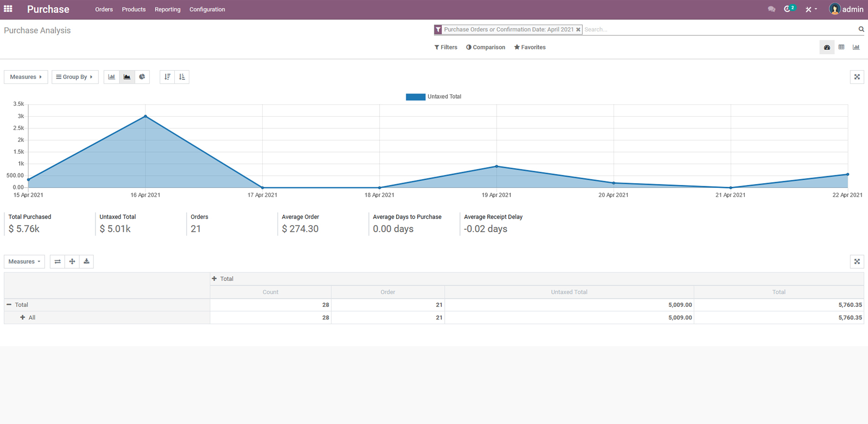The height and width of the screenshot is (424, 868).
Task: Sort chart in descending order
Action: click(x=167, y=77)
